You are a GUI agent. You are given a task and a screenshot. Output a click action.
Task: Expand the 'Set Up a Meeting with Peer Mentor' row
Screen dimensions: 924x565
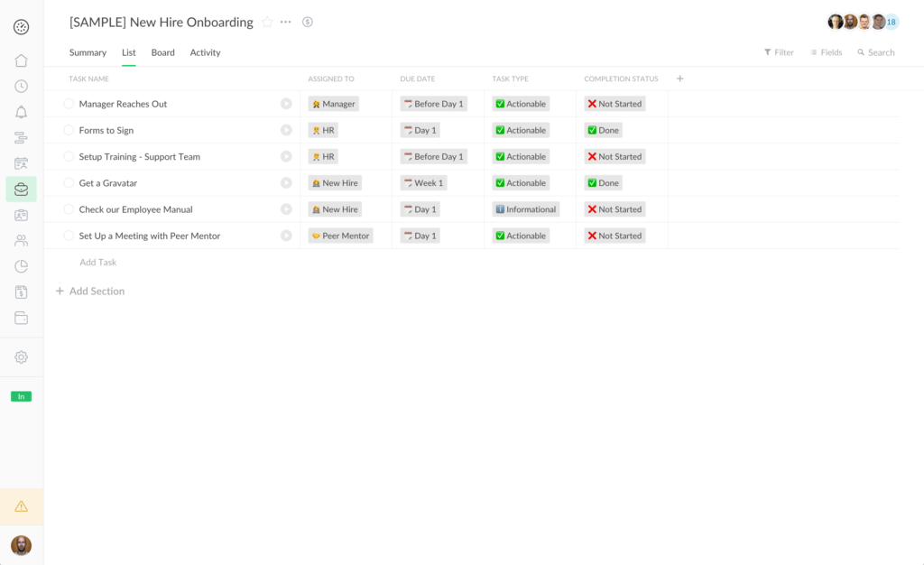(x=286, y=236)
